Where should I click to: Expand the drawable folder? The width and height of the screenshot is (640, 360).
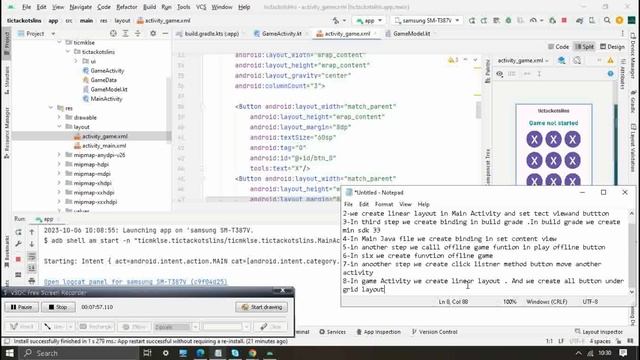point(60,117)
